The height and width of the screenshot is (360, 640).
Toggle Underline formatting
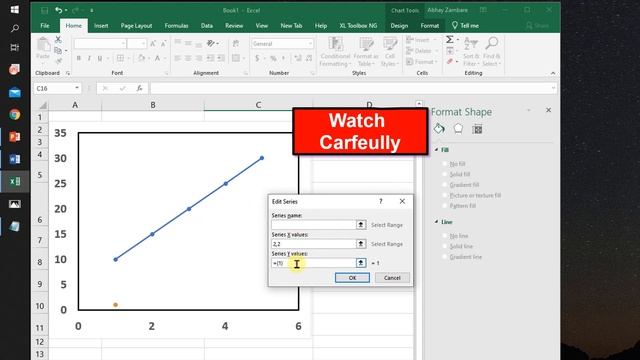100,58
